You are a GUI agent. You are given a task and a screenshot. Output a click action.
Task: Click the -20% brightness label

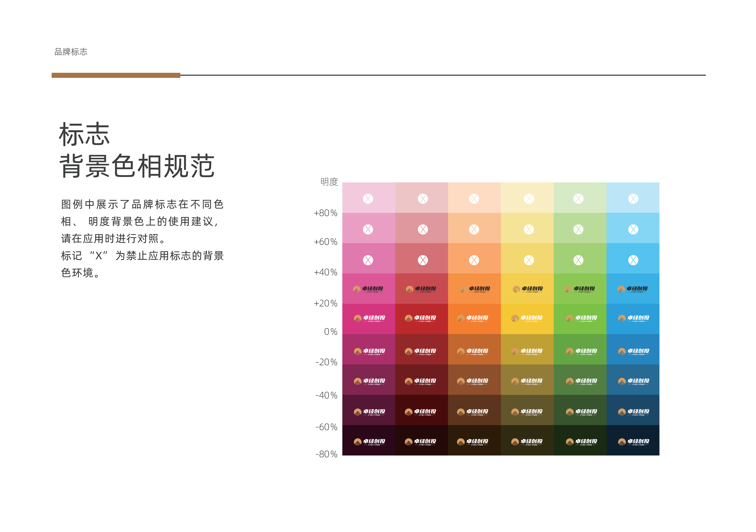click(326, 362)
